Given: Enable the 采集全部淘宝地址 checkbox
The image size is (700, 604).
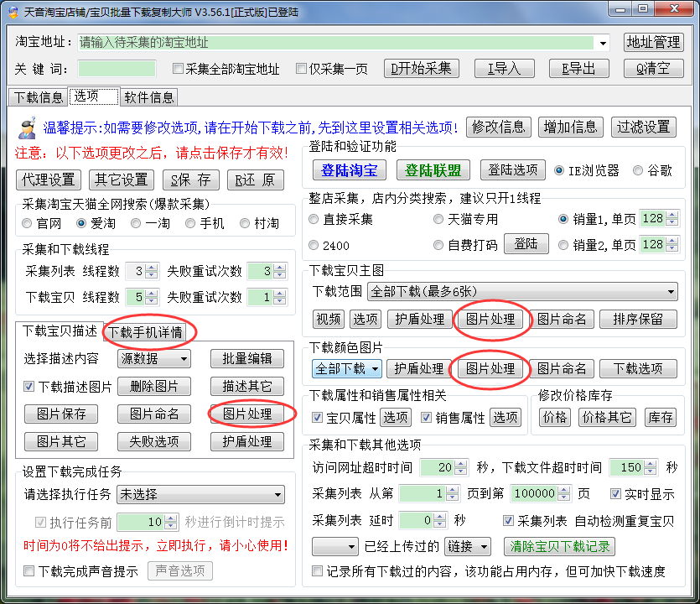Looking at the screenshot, I should [178, 69].
